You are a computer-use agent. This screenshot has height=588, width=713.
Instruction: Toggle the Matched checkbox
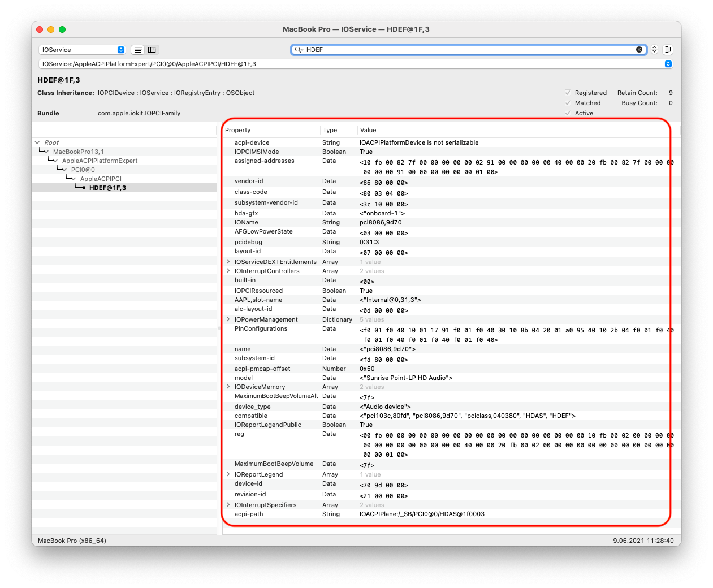tap(568, 103)
